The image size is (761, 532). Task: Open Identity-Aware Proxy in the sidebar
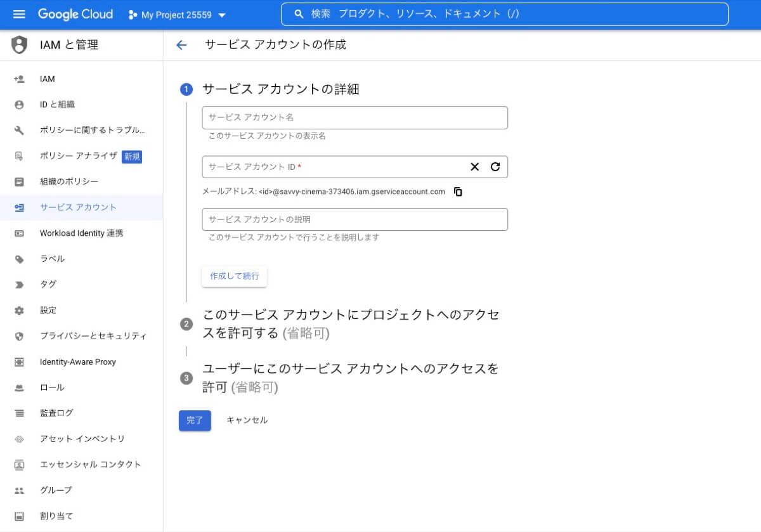point(76,361)
